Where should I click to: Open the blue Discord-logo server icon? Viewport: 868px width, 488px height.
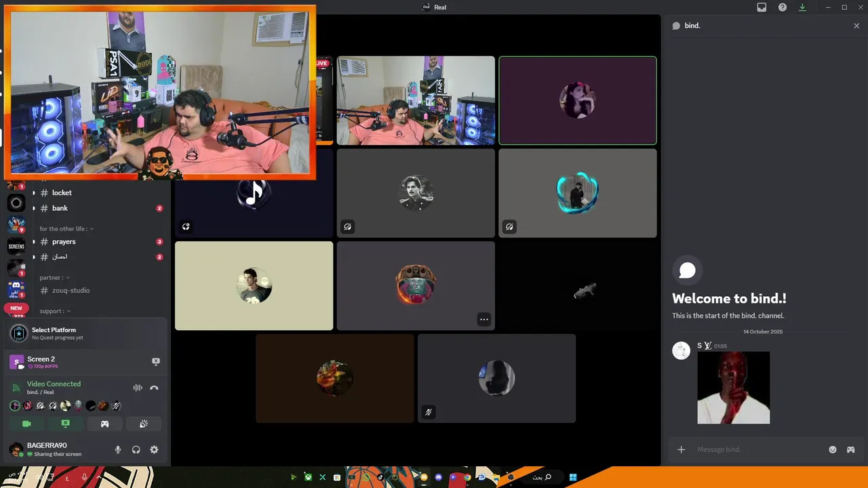coord(16,289)
